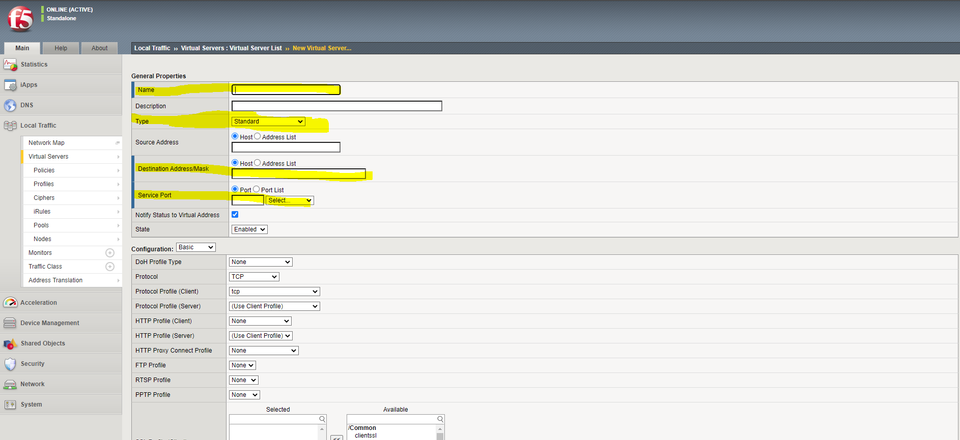Open the Type dropdown set to Standard
Viewport: 960px width, 440px height.
pos(268,121)
